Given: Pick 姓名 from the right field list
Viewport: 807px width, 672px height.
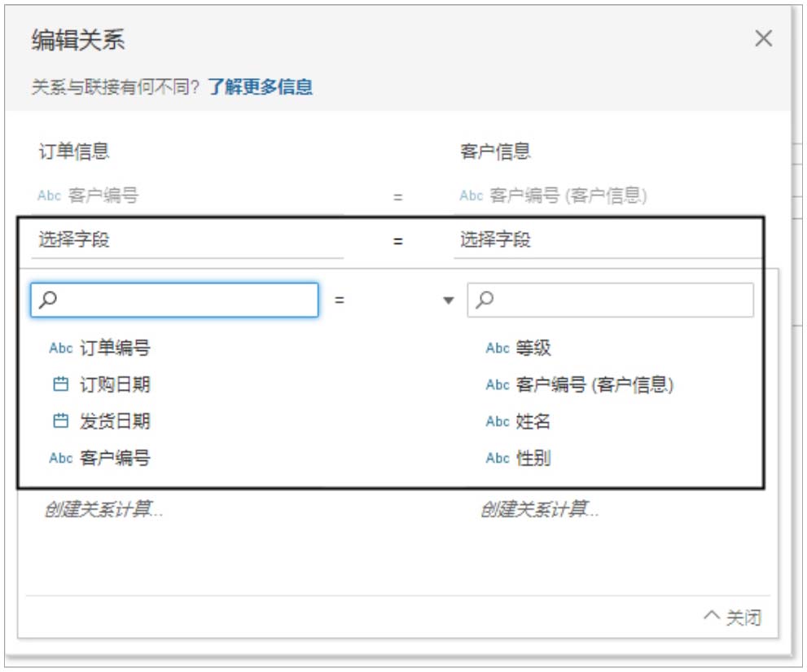Looking at the screenshot, I should coord(533,422).
